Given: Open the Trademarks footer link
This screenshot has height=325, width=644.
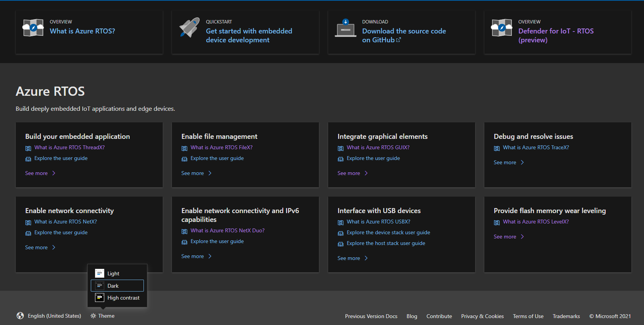Looking at the screenshot, I should [x=566, y=316].
